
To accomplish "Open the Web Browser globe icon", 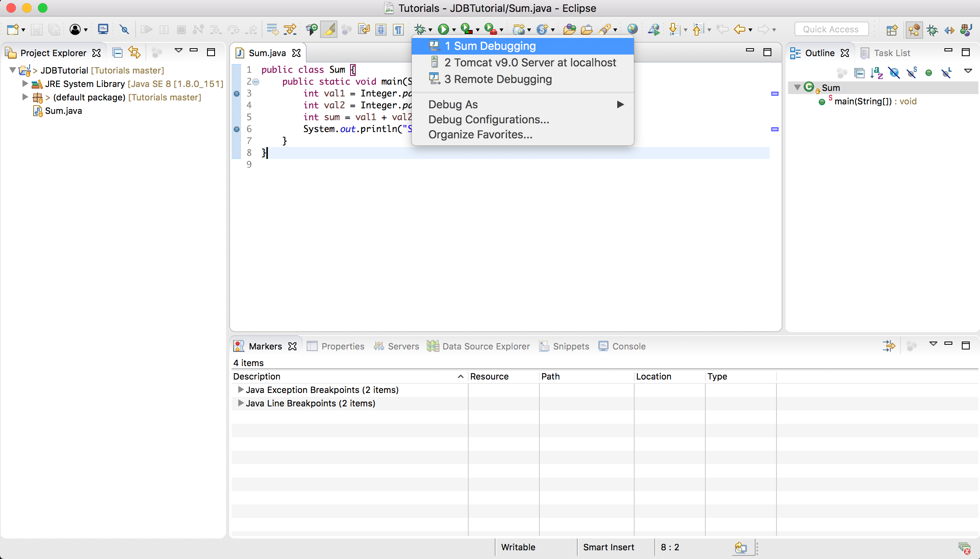I will click(633, 29).
